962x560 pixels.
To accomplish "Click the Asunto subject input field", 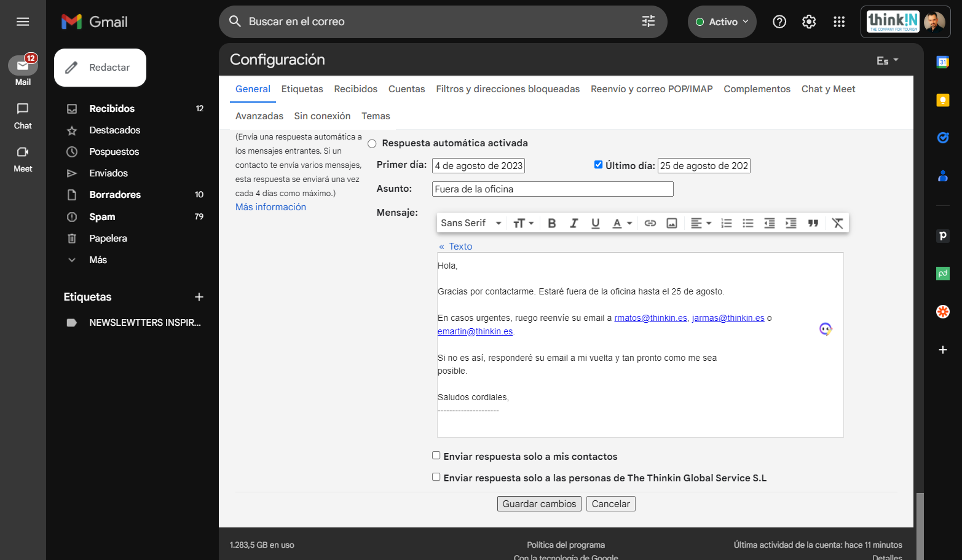I will [x=553, y=189].
